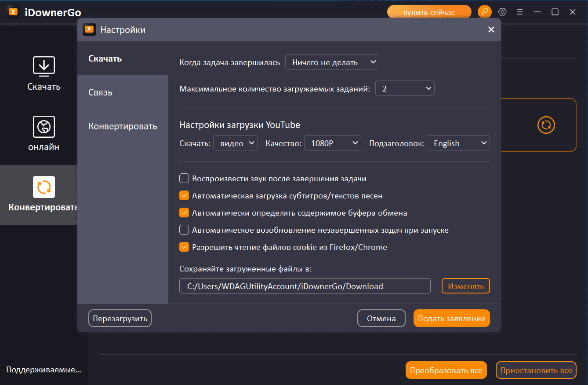588x385 pixels.
Task: Click the Настройки dialog logo icon
Action: click(x=89, y=29)
